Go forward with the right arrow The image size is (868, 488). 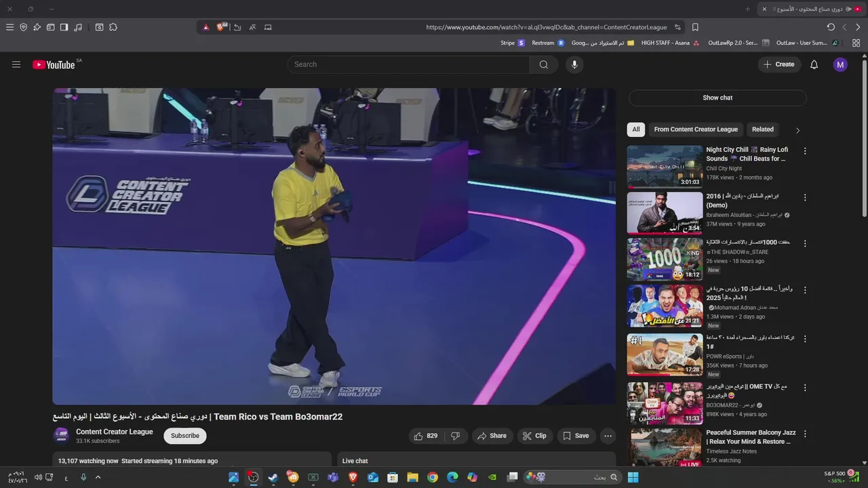(858, 27)
